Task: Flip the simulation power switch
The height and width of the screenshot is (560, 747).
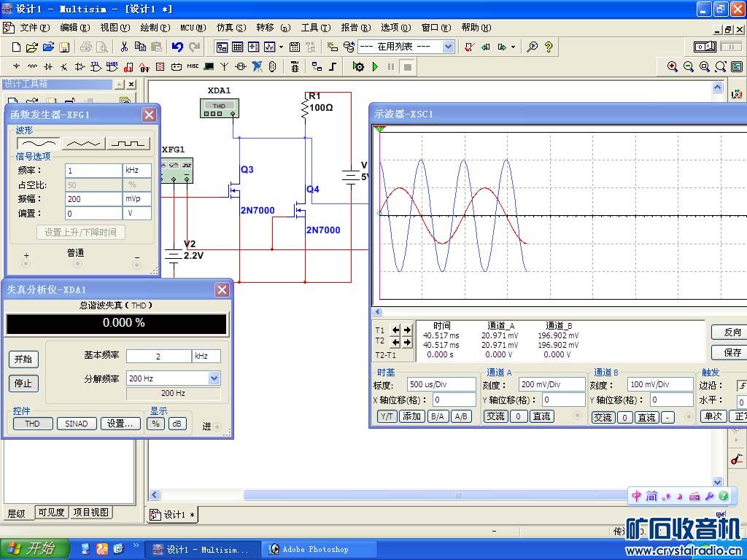Action: 705,47
